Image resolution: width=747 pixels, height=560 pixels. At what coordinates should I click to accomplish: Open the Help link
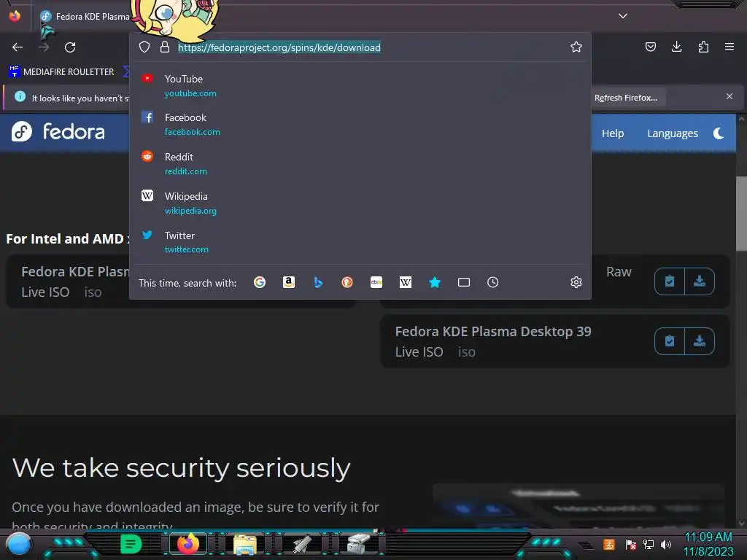pos(612,133)
